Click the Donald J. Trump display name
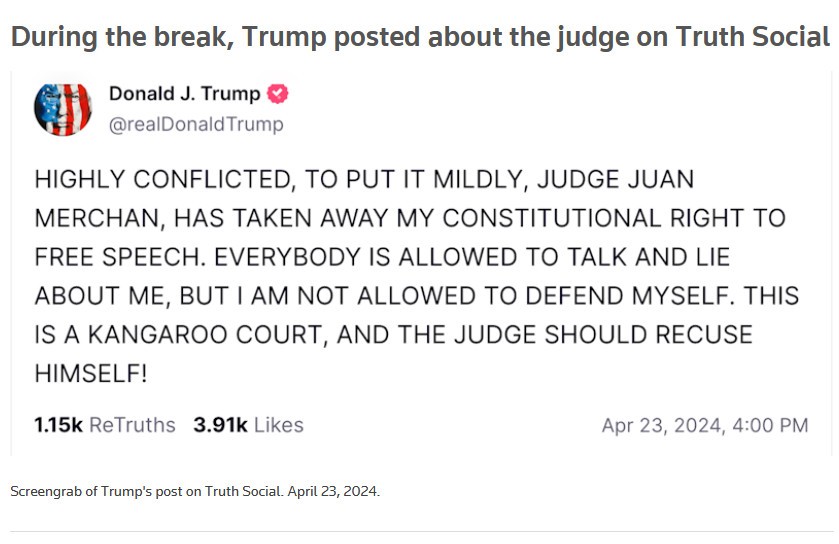This screenshot has height=544, width=839. (x=185, y=94)
